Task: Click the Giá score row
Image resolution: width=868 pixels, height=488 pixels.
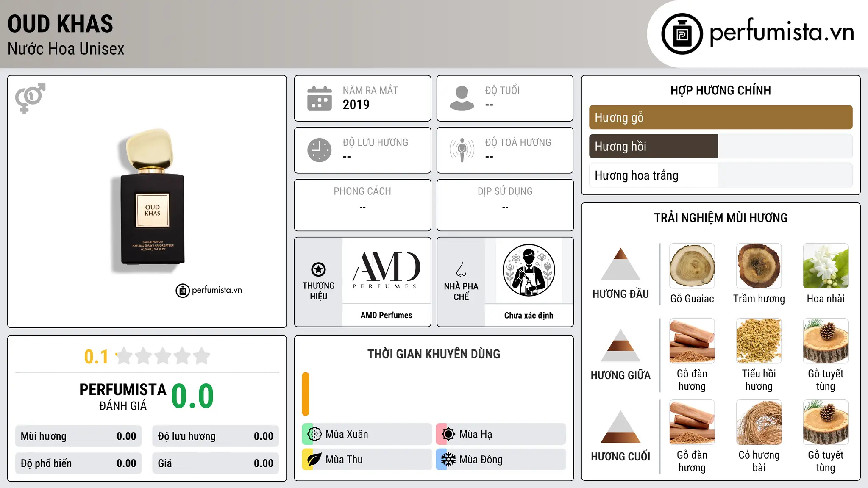Action: click(215, 463)
